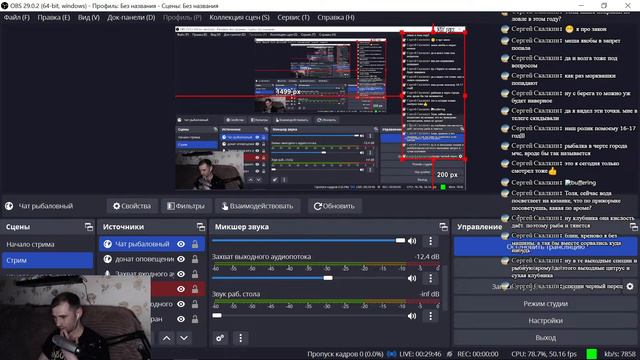Image resolution: width=640 pixels, height=360 pixels.
Task: Toggle the lock on донат оповещения source
Action: (195, 259)
